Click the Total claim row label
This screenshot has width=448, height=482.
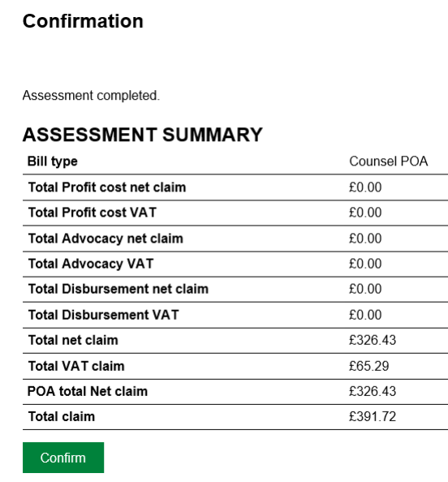[62, 416]
